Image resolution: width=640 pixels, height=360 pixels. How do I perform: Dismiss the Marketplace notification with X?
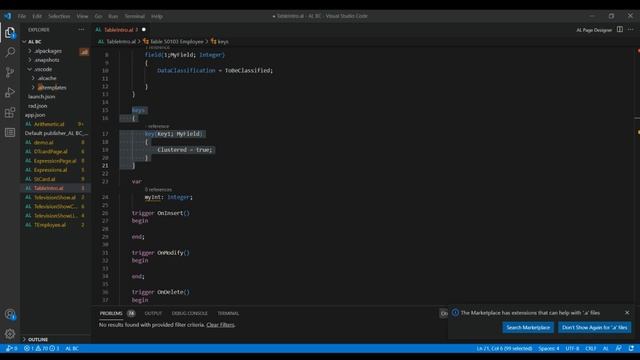click(x=627, y=313)
